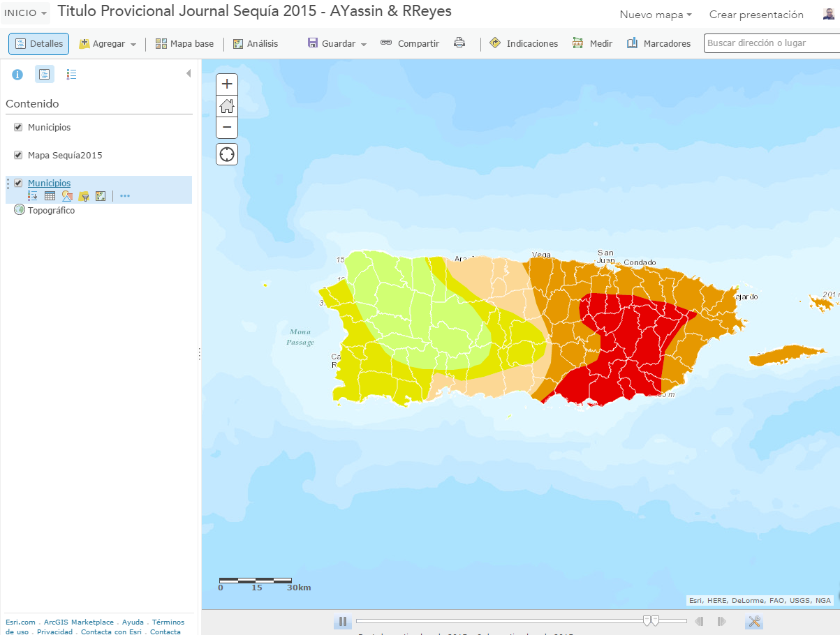Open the Medir measure tool
The image size is (840, 635).
pyautogui.click(x=592, y=43)
